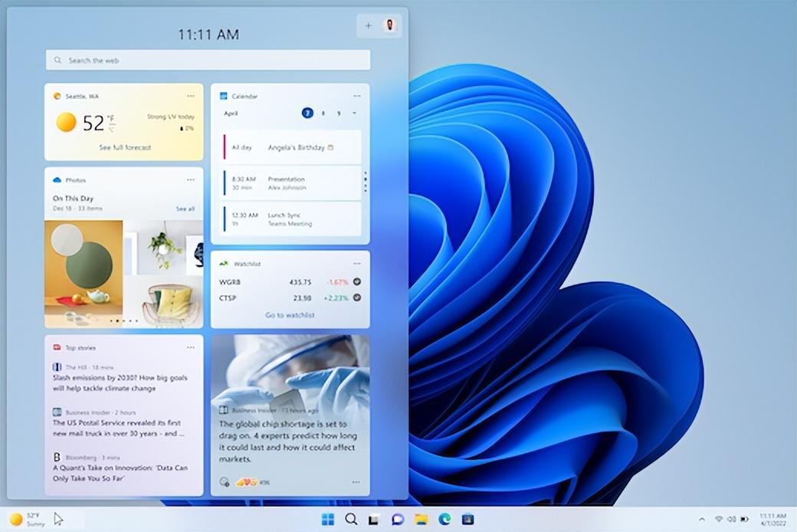Click the Wi-Fi network tray icon

tap(719, 519)
